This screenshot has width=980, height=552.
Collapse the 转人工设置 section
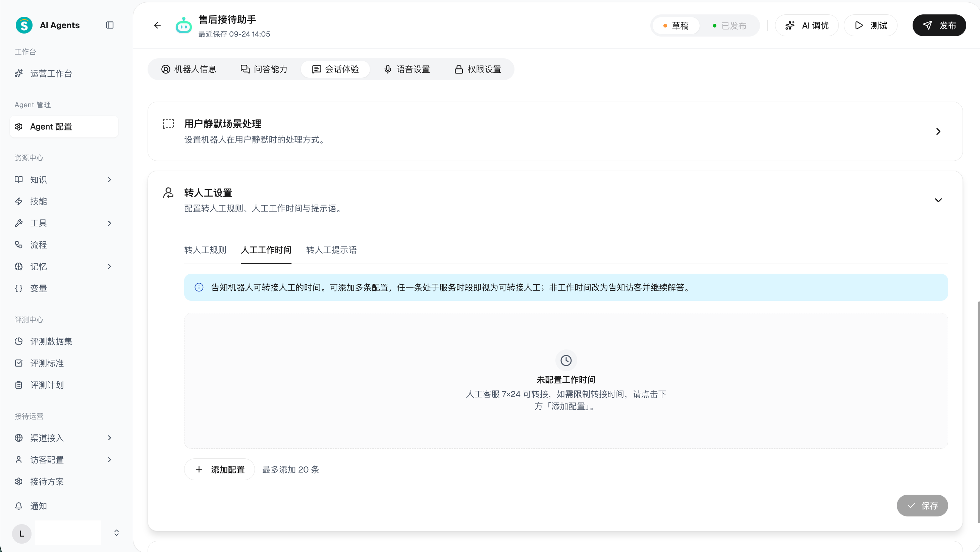coord(938,200)
